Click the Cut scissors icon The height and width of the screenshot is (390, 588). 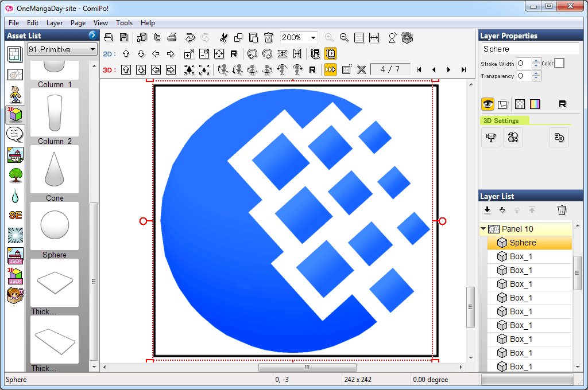(223, 37)
